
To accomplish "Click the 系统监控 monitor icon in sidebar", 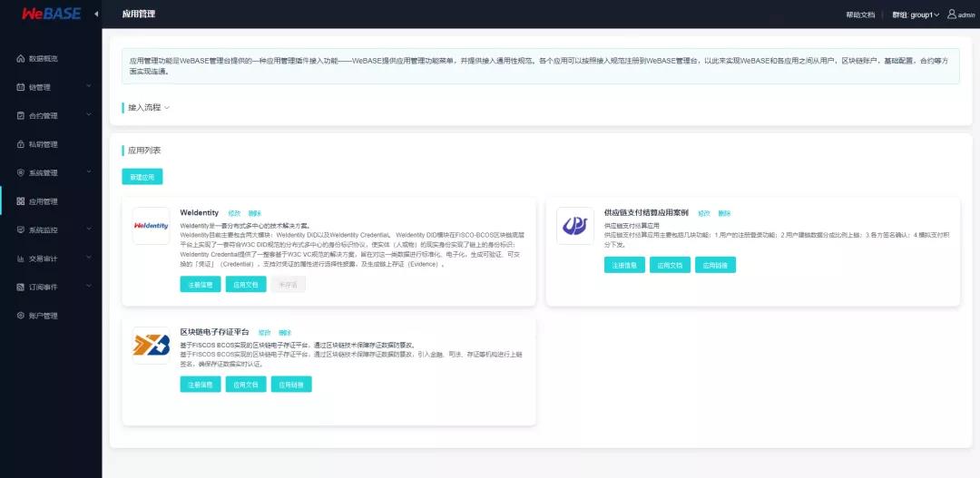I will (x=21, y=230).
